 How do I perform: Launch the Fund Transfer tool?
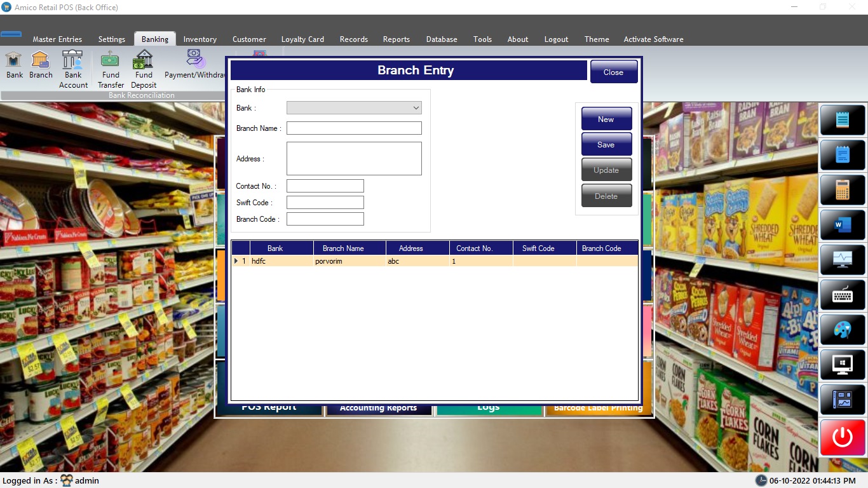point(111,69)
